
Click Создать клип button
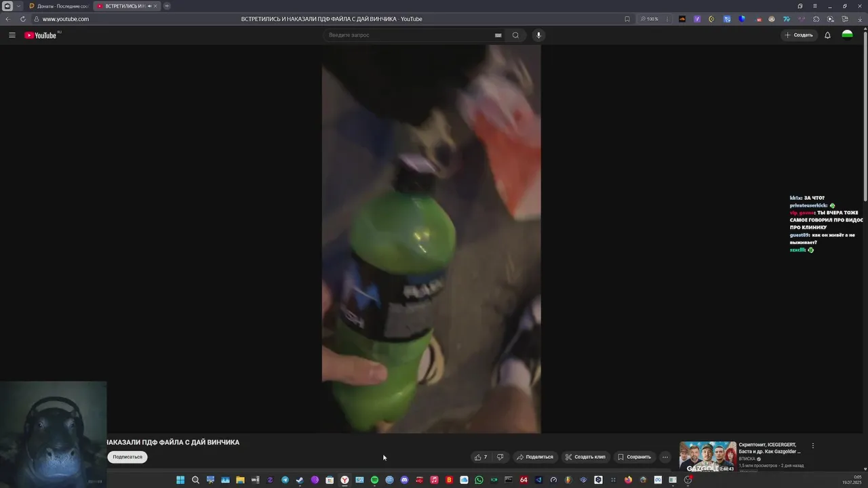point(585,457)
